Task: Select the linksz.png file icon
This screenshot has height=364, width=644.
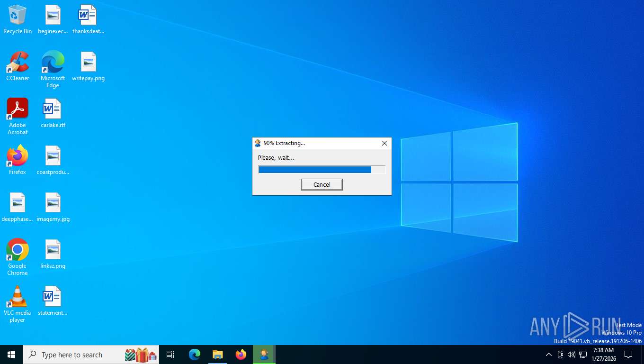Action: 53,254
